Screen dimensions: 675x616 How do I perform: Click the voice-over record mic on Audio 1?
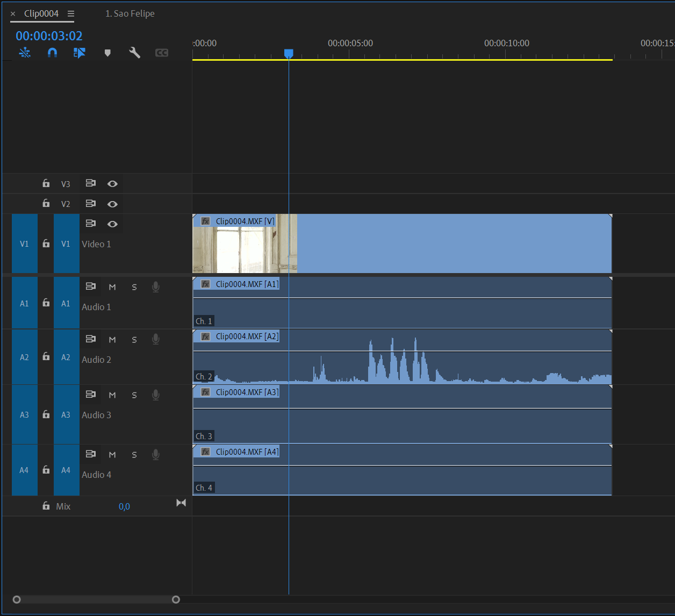pyautogui.click(x=155, y=286)
